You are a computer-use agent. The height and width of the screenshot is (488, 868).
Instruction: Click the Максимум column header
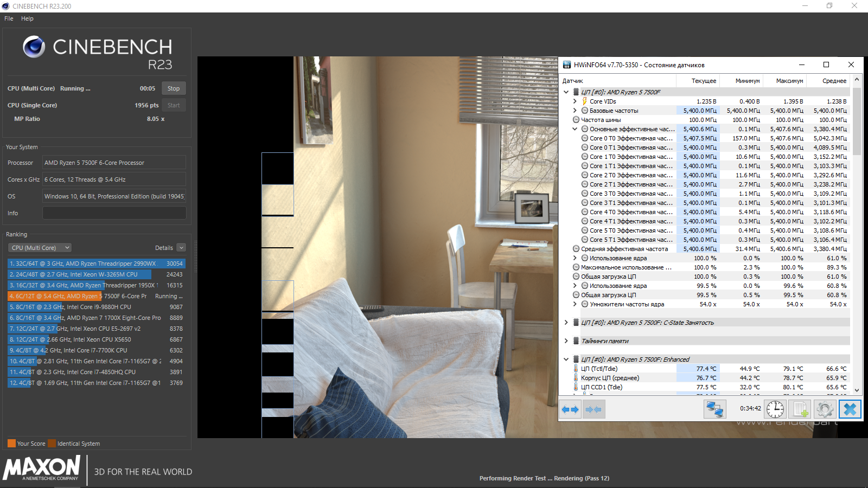(x=785, y=81)
